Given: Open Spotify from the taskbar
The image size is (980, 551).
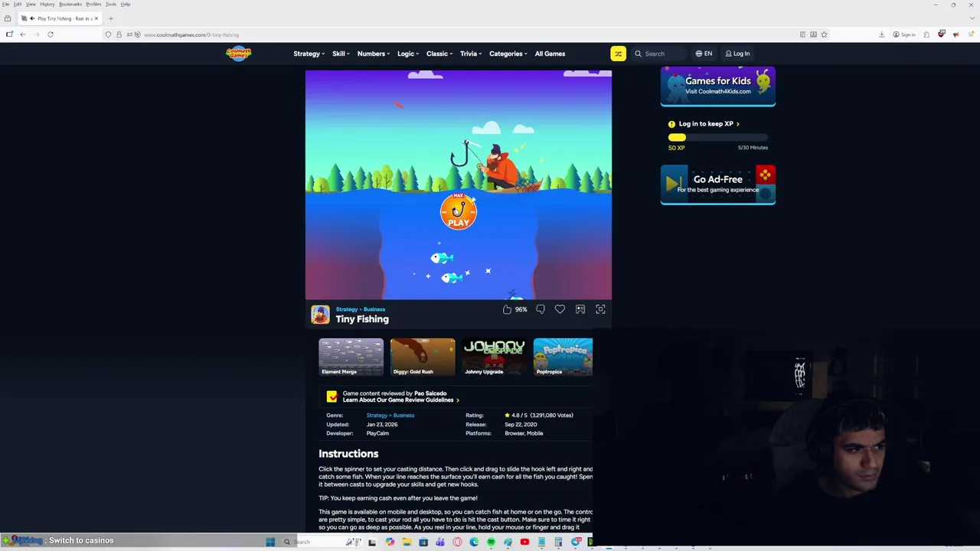Looking at the screenshot, I should pyautogui.click(x=491, y=542).
